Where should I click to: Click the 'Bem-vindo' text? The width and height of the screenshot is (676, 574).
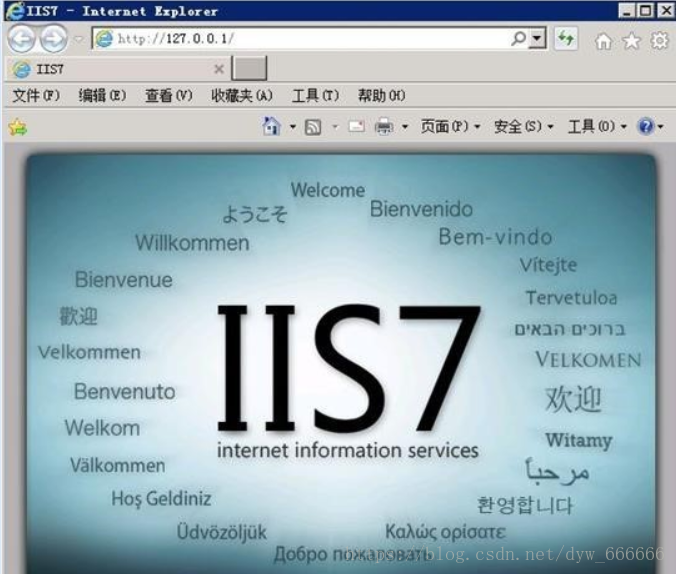[495, 237]
